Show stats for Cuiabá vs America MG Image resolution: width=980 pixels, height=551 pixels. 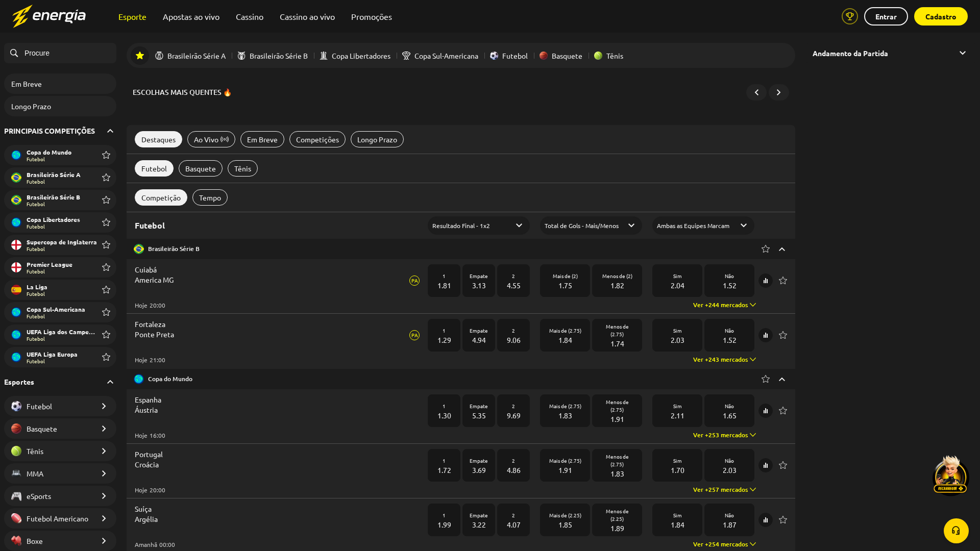[x=766, y=281]
